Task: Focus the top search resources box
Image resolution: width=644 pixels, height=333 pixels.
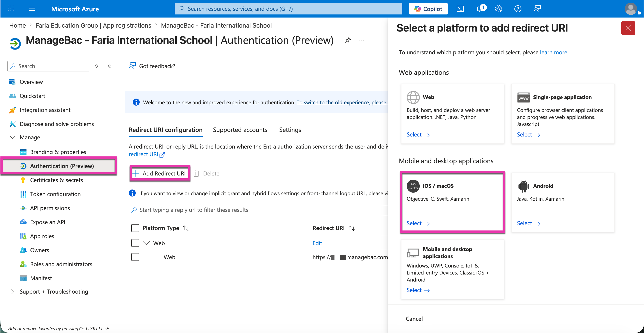Action: (x=288, y=9)
